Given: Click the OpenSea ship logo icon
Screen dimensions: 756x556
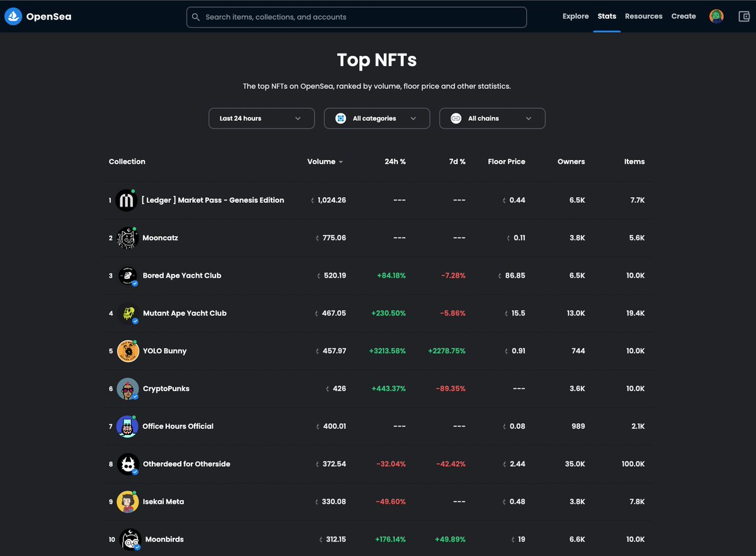Looking at the screenshot, I should tap(13, 16).
